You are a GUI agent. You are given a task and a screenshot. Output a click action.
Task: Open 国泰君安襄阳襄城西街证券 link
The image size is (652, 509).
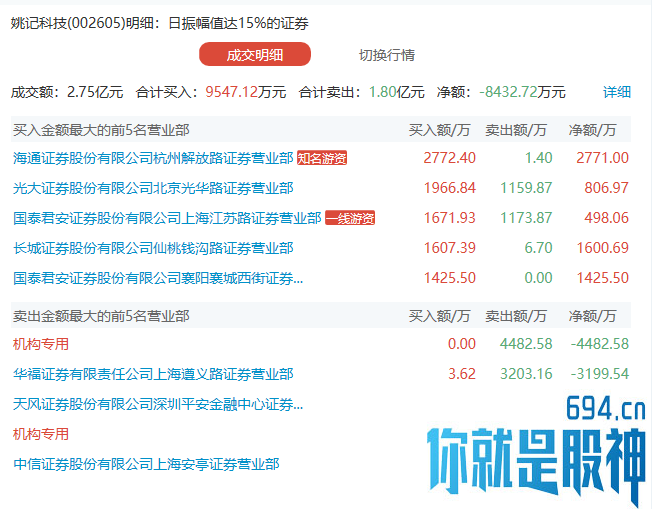click(x=158, y=278)
